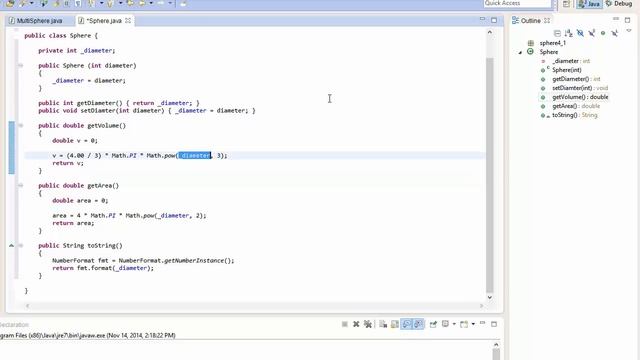Click the console scrollbar up arrow

coord(496,345)
